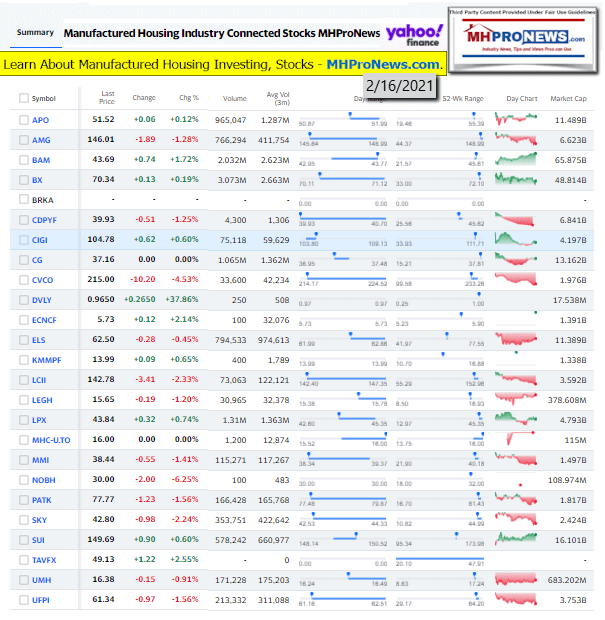The height and width of the screenshot is (620, 605).
Task: Click the LEGH symbol link
Action: tap(42, 399)
